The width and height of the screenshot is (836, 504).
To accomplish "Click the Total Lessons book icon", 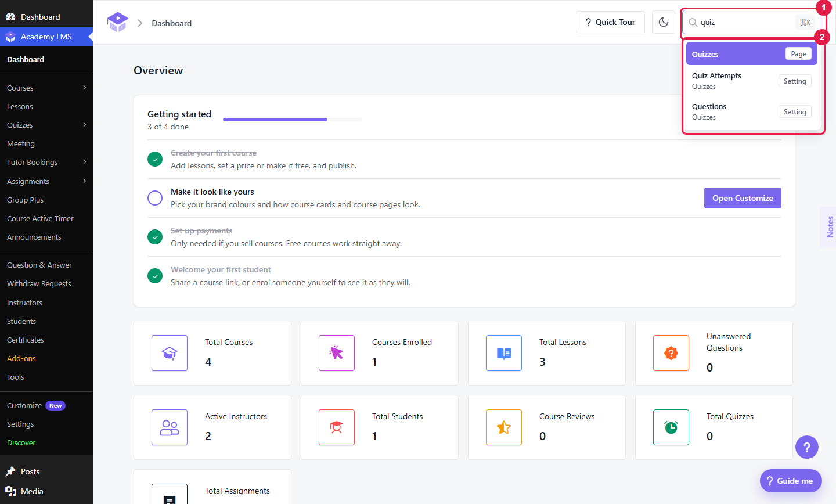I will (x=504, y=353).
